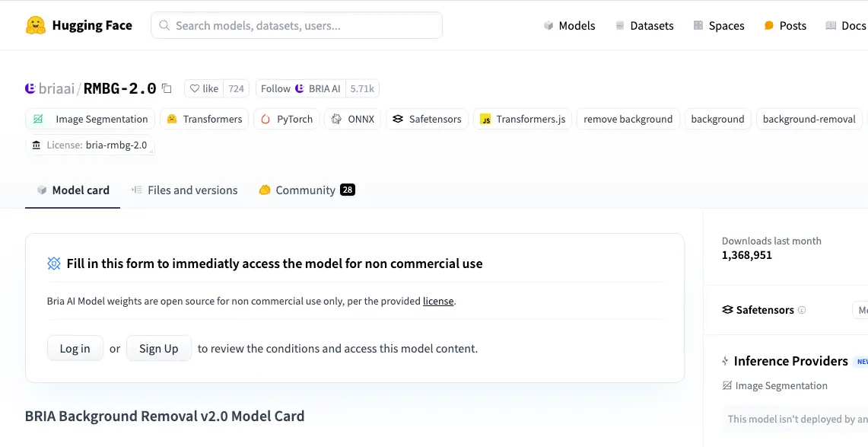Follow BRIA AI organization
This screenshot has height=447, width=868.
coord(300,88)
